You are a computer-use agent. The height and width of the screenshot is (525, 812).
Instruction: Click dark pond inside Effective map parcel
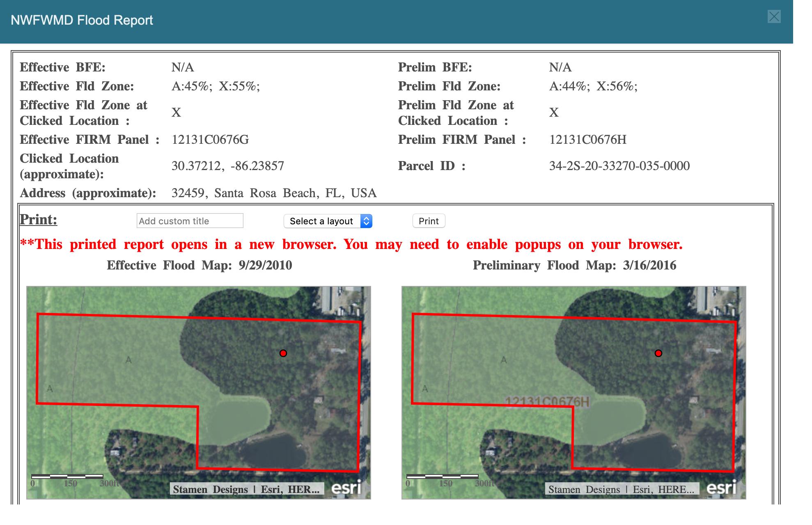(273, 453)
